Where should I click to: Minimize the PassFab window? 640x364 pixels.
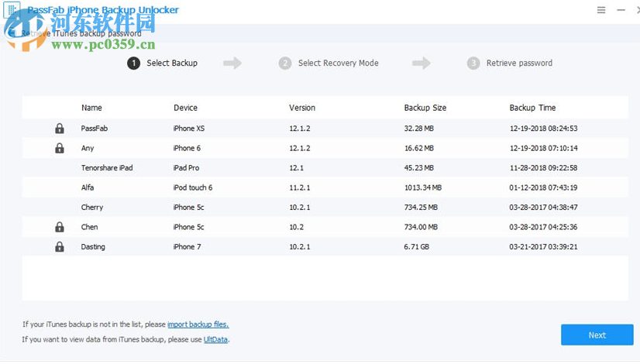click(x=621, y=10)
